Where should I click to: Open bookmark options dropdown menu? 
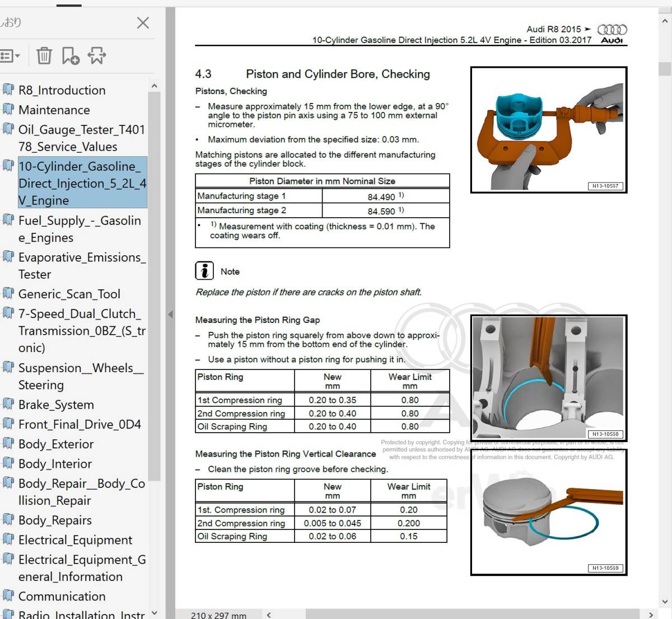tap(10, 56)
